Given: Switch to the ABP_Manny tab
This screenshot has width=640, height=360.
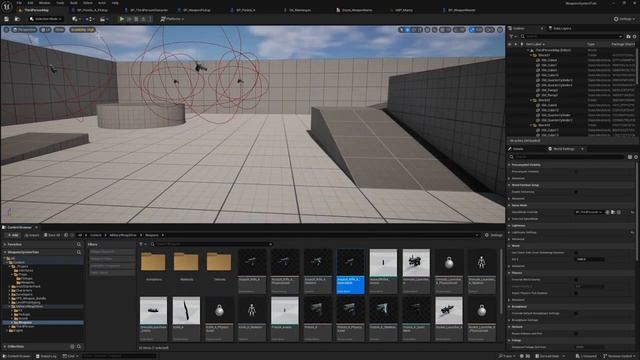Looking at the screenshot, I should (404, 10).
